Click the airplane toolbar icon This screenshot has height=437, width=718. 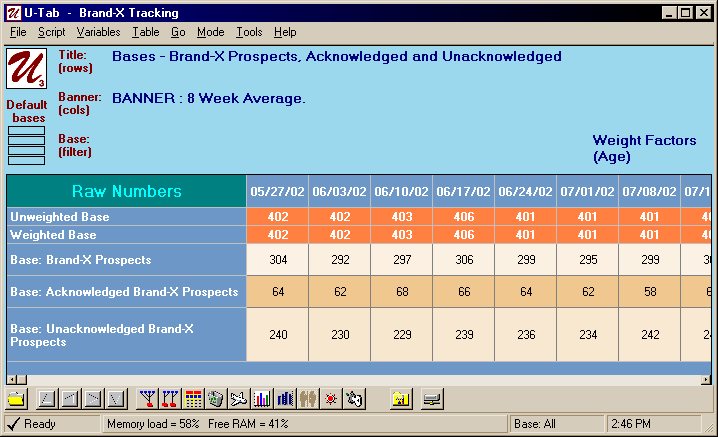coord(239,399)
